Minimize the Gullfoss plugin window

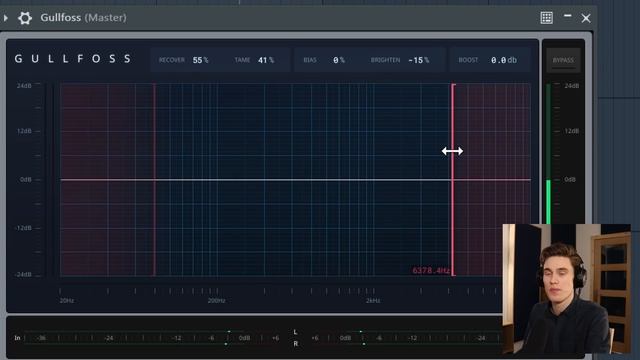567,16
